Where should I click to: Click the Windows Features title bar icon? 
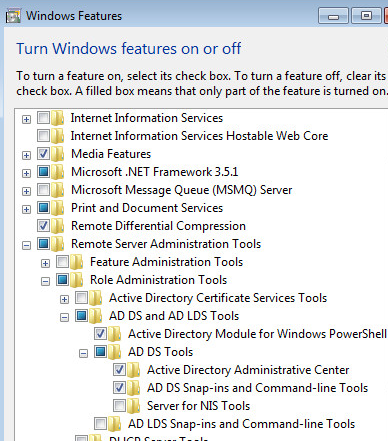[x=13, y=16]
